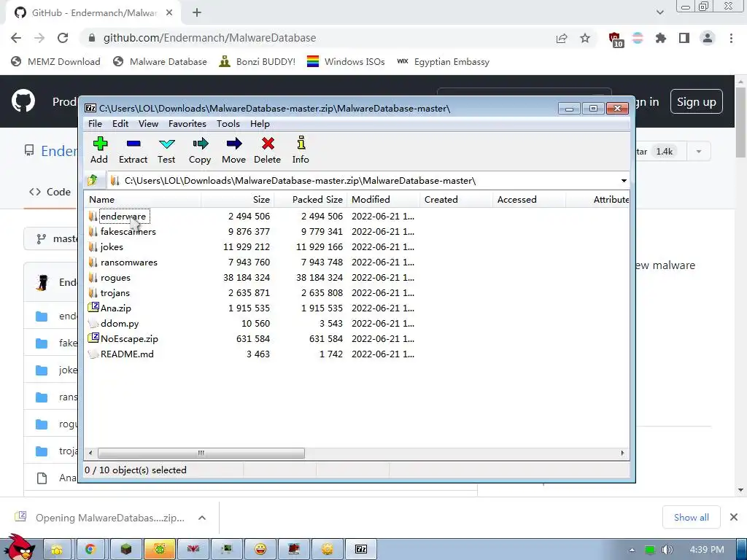Click the rogues folder icon
The image size is (747, 560).
93,277
